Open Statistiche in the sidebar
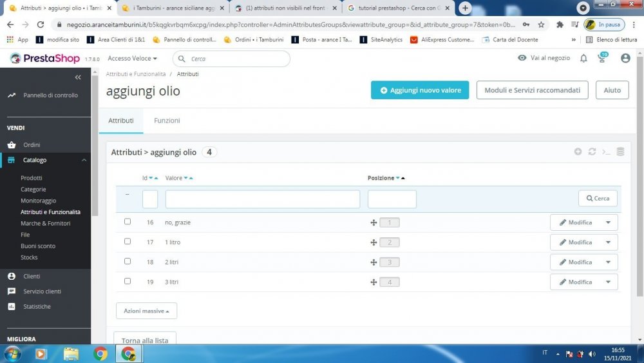Screen dimensions: 644x363 [37, 306]
